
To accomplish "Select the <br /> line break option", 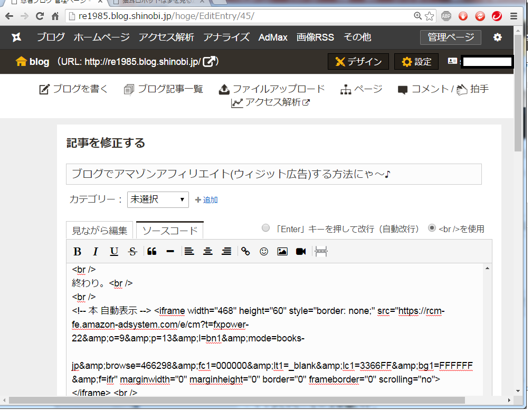I will pos(432,228).
